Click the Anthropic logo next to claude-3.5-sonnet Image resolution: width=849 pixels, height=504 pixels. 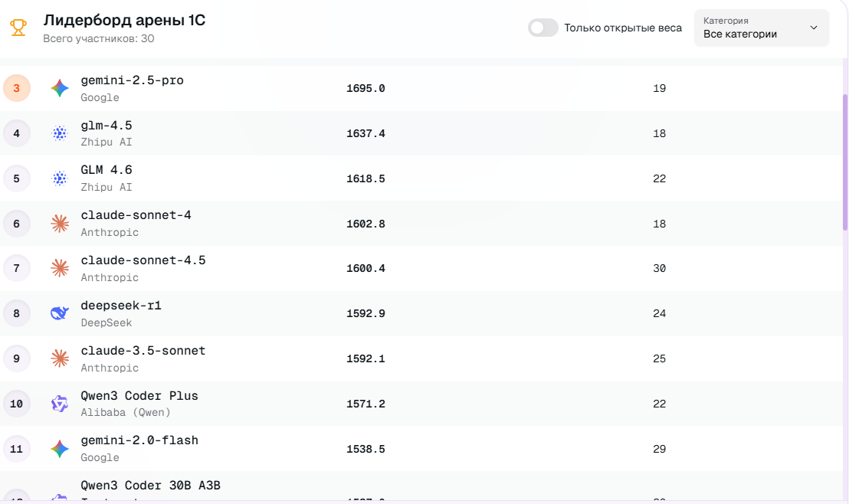tap(60, 358)
